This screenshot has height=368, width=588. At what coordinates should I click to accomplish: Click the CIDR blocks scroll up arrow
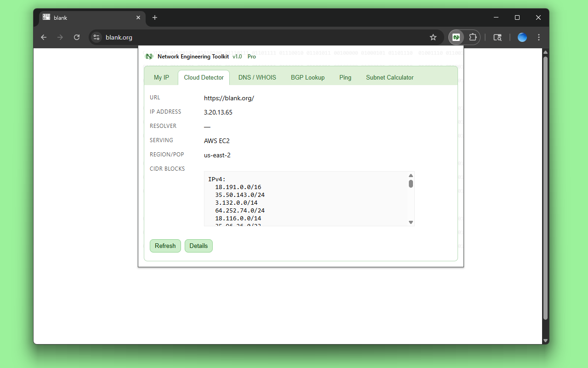[x=411, y=175]
